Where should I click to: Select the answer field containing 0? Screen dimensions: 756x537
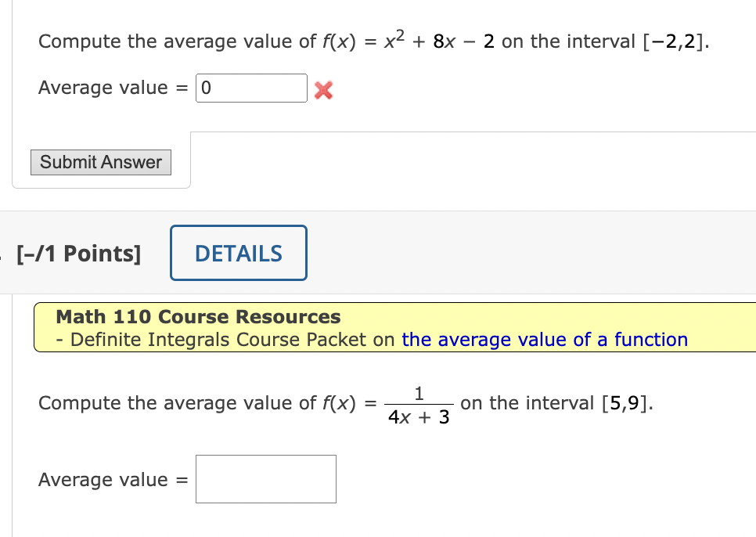[250, 88]
